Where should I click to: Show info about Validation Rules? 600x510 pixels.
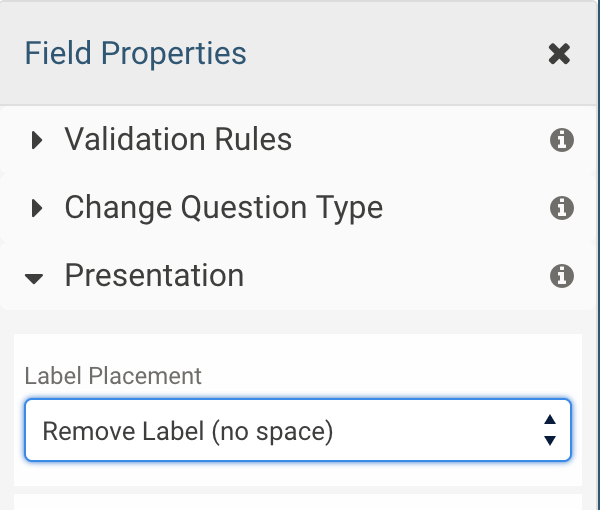[562, 140]
